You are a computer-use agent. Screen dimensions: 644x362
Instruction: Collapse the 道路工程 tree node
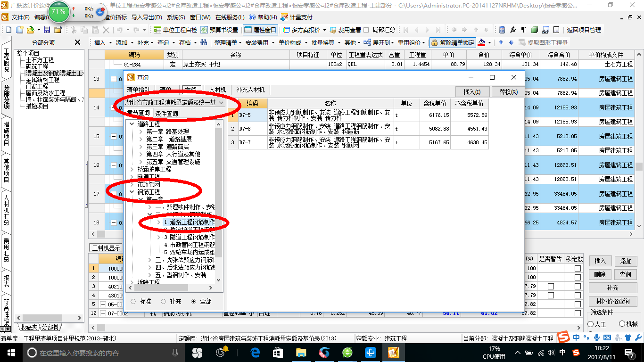pos(132,124)
